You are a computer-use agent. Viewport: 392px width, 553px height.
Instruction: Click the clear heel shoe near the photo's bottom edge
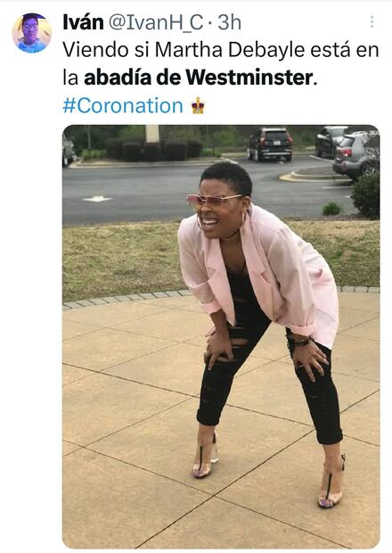tap(331, 484)
